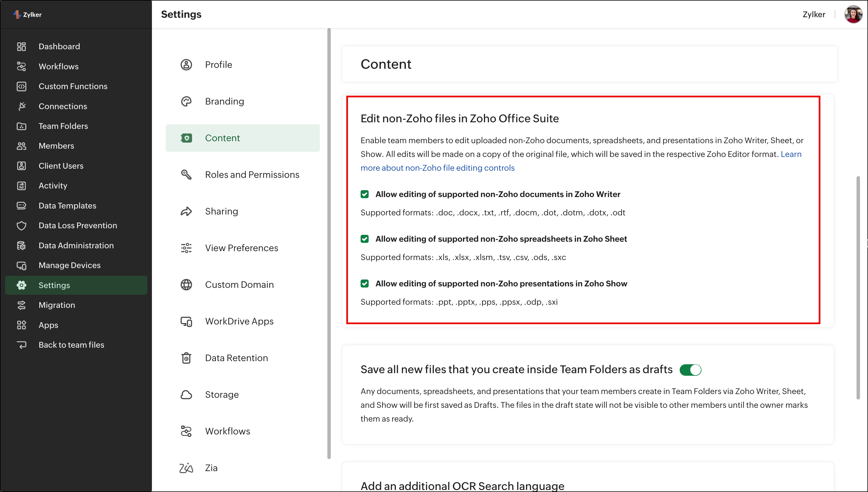Uncheck editing non-Zoho presentations in Zoho Show
868x492 pixels.
pyautogui.click(x=365, y=284)
